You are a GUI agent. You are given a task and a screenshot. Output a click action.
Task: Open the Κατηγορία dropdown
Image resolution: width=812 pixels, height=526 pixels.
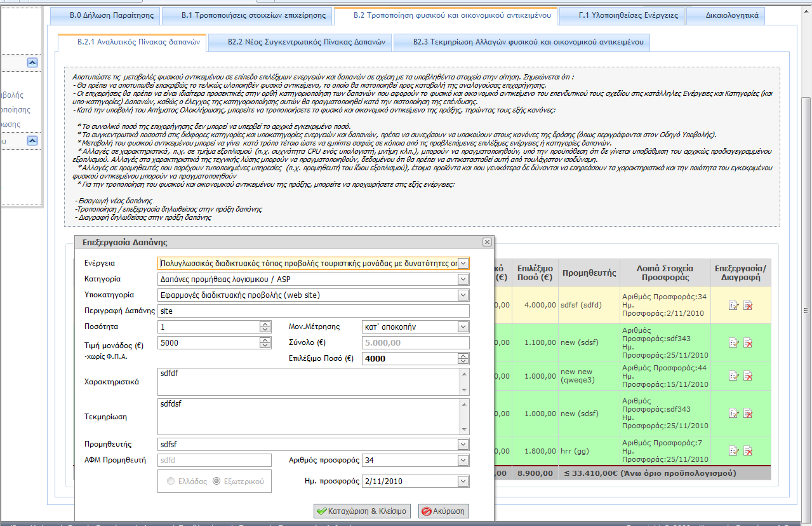463,279
